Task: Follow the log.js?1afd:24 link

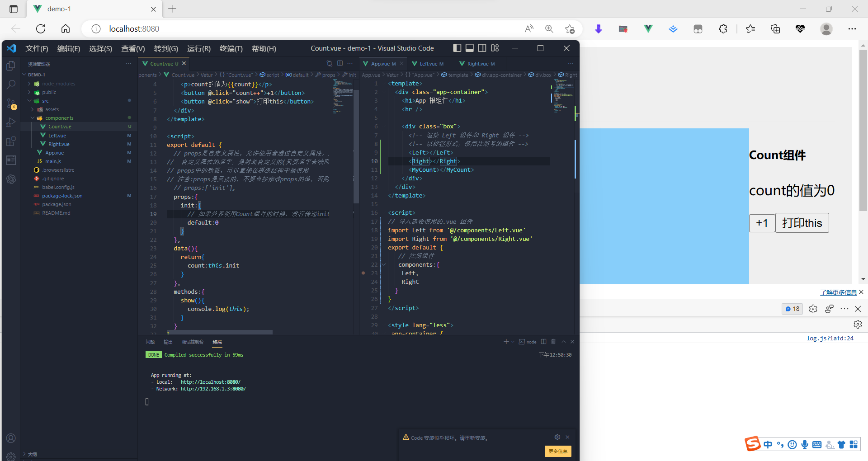Action: [830, 338]
